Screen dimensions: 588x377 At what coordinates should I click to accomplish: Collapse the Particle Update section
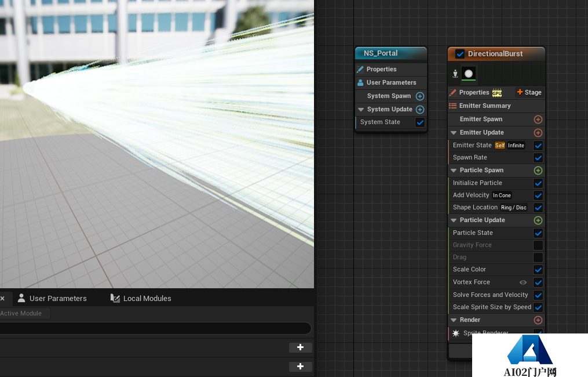[x=454, y=220]
